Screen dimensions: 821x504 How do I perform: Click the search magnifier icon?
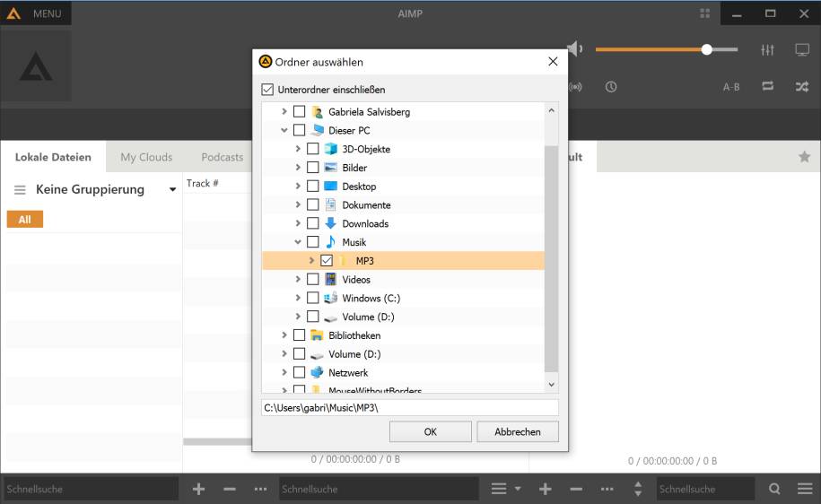coord(773,489)
